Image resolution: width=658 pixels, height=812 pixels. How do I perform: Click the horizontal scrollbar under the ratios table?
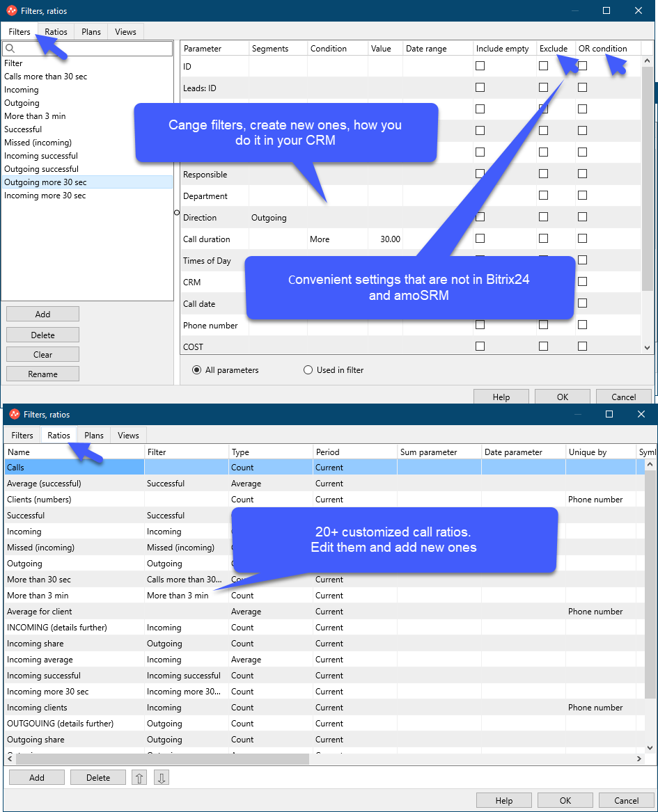click(x=163, y=758)
